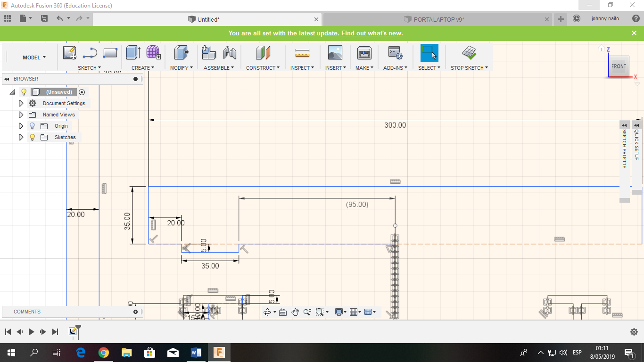Click the Pan hand icon
This screenshot has height=362, width=644.
(x=295, y=312)
